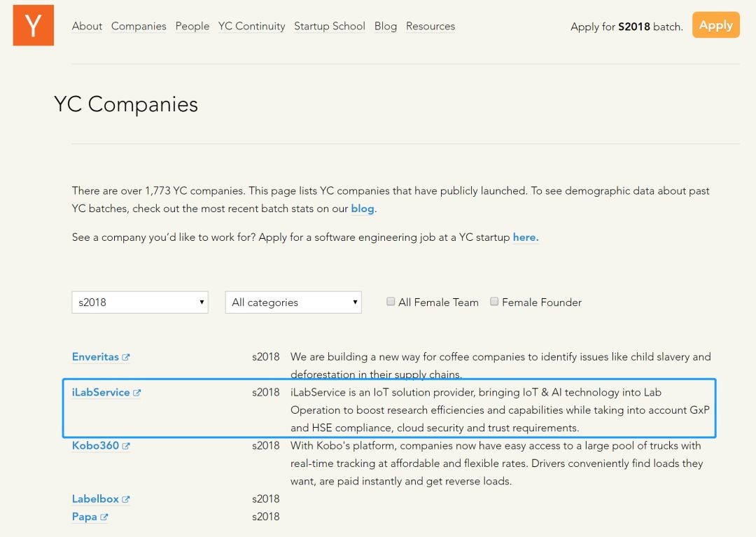Image resolution: width=756 pixels, height=537 pixels.
Task: Open external link icon beside iLabService
Action: (x=137, y=393)
